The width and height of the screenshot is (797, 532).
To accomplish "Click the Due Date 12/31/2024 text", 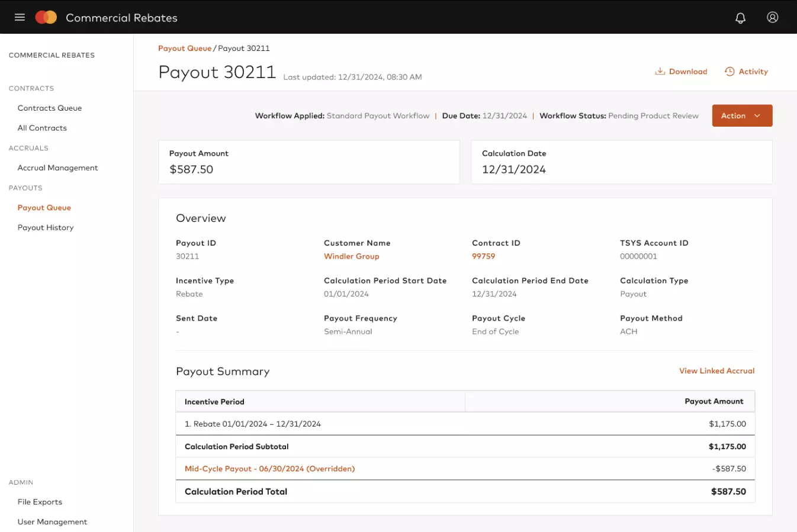I will click(x=484, y=116).
